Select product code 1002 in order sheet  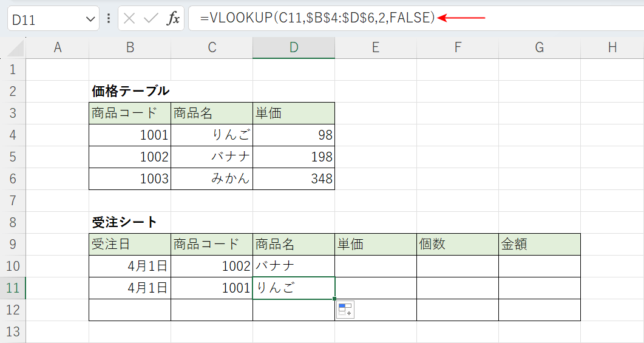pos(212,266)
